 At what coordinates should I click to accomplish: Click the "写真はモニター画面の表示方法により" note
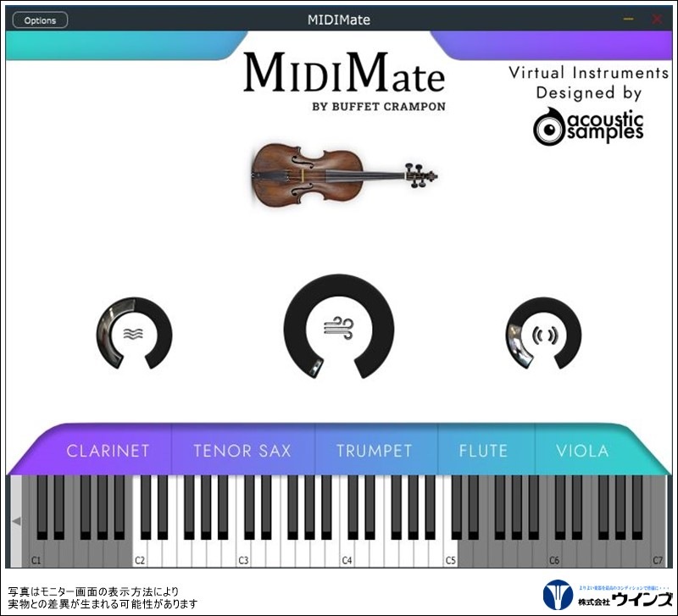[x=93, y=591]
